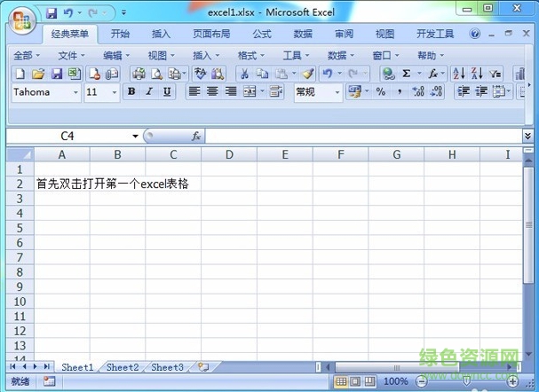Viewport: 539px width, 392px height.
Task: Decrease decimal places
Action: pyautogui.click(x=436, y=91)
